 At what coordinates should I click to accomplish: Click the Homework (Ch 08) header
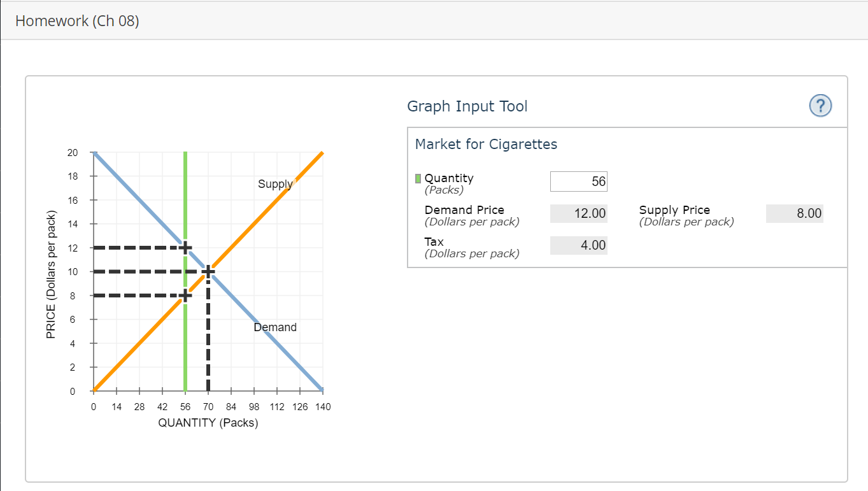click(77, 21)
